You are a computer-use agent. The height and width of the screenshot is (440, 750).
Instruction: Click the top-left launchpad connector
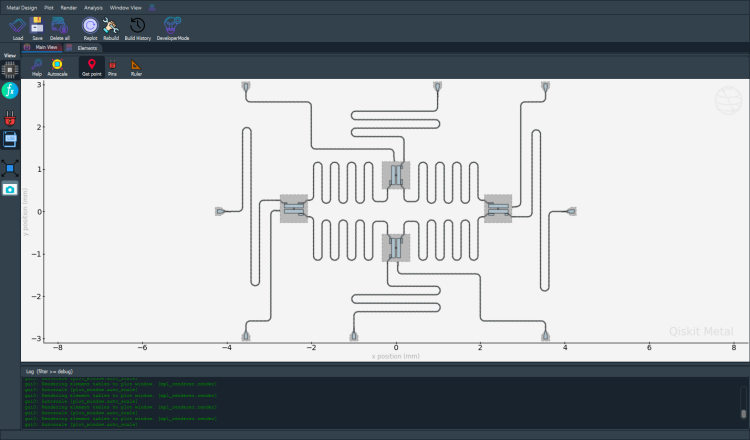pyautogui.click(x=246, y=87)
